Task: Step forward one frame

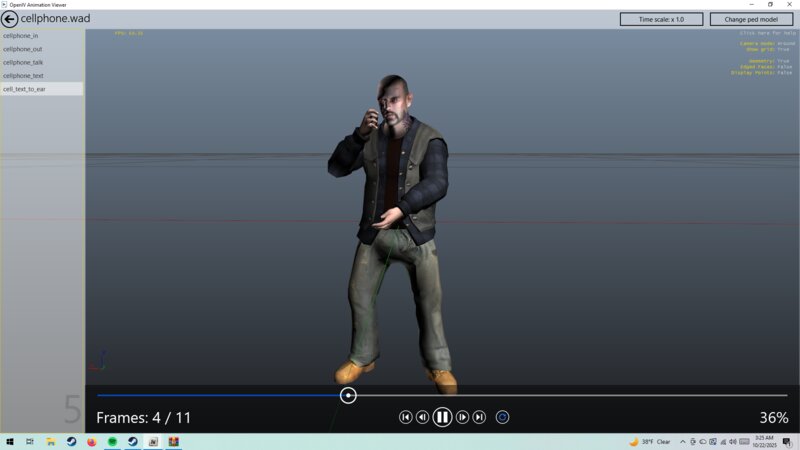Action: (x=462, y=417)
